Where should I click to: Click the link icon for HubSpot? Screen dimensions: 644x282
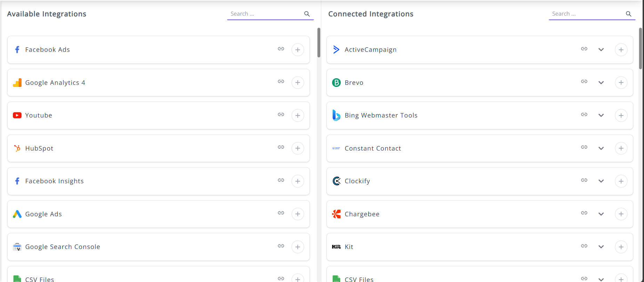[281, 147]
